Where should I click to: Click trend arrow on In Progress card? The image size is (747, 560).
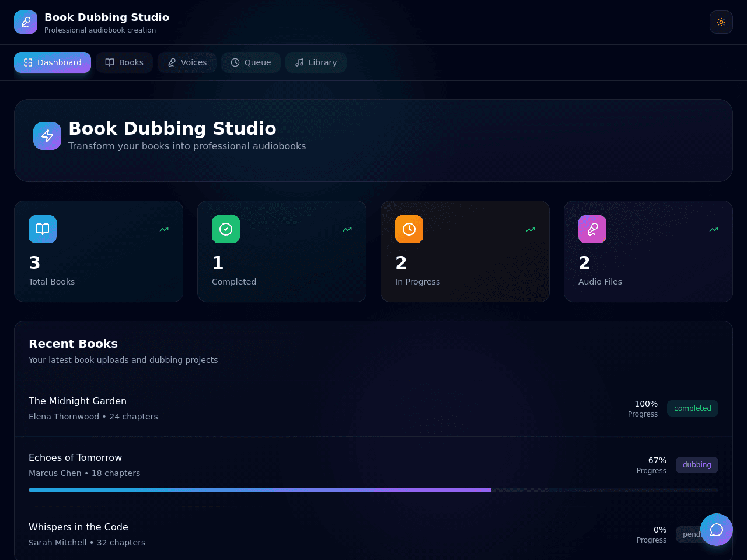pyautogui.click(x=530, y=229)
